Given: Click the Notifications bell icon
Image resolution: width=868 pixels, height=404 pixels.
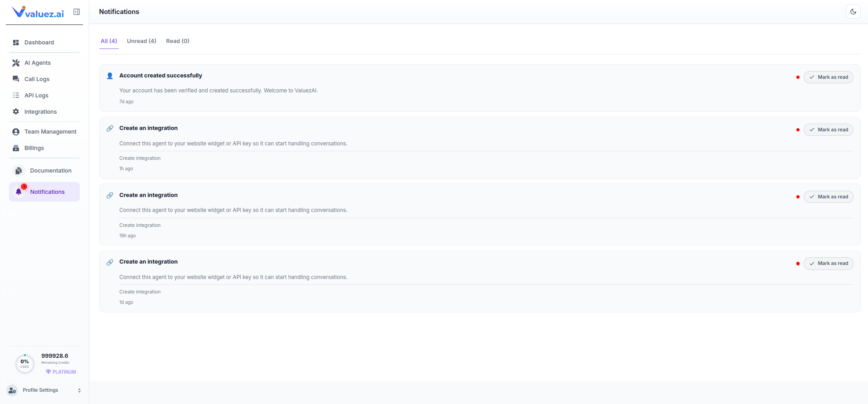Looking at the screenshot, I should pyautogui.click(x=19, y=192).
